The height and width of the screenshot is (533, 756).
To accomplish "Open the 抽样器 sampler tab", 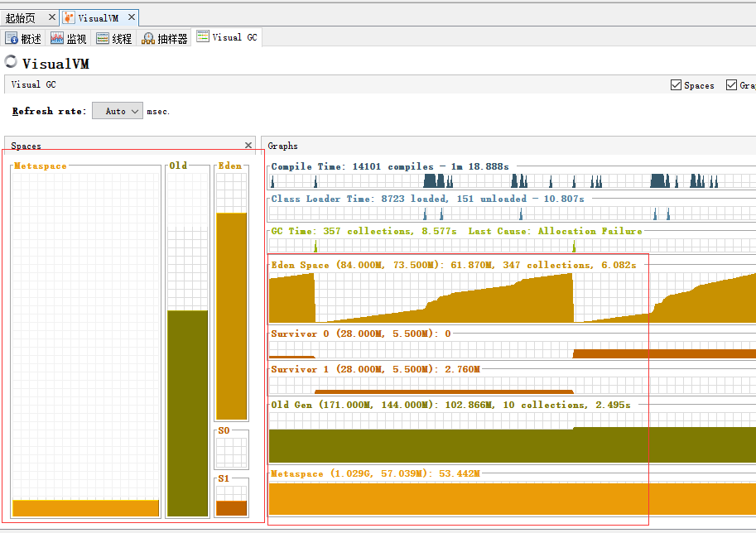I will click(x=165, y=39).
